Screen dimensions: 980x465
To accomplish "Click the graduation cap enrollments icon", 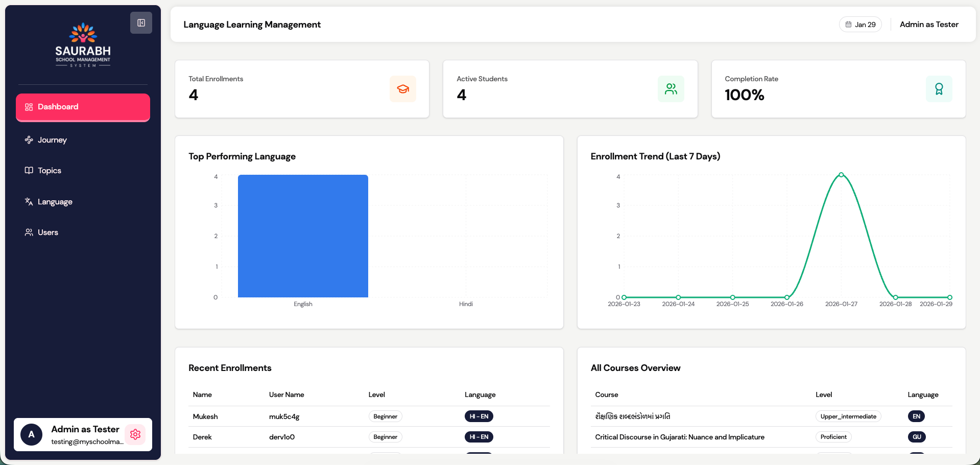I will point(402,89).
